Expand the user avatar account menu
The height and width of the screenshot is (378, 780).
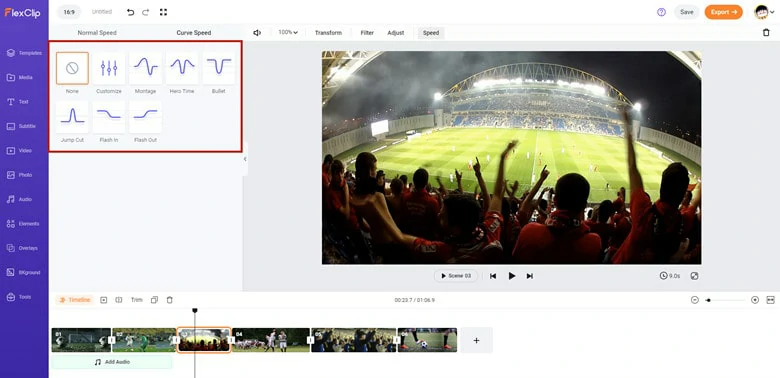765,12
